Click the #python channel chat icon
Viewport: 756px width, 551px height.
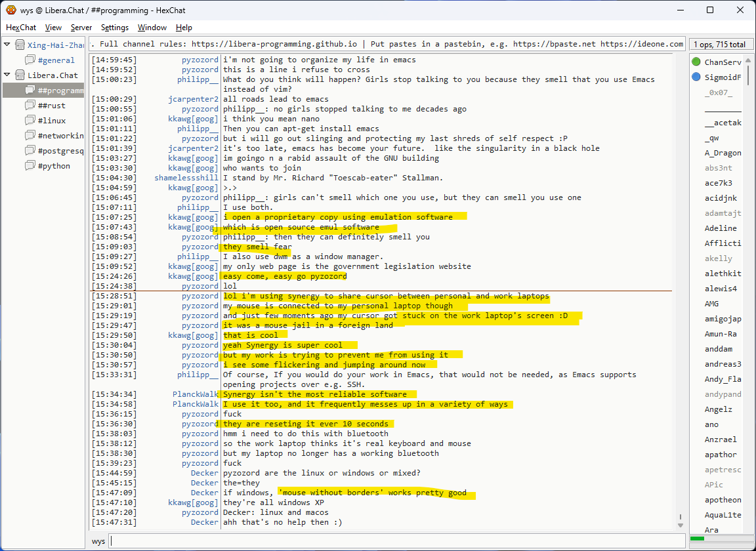(x=30, y=166)
